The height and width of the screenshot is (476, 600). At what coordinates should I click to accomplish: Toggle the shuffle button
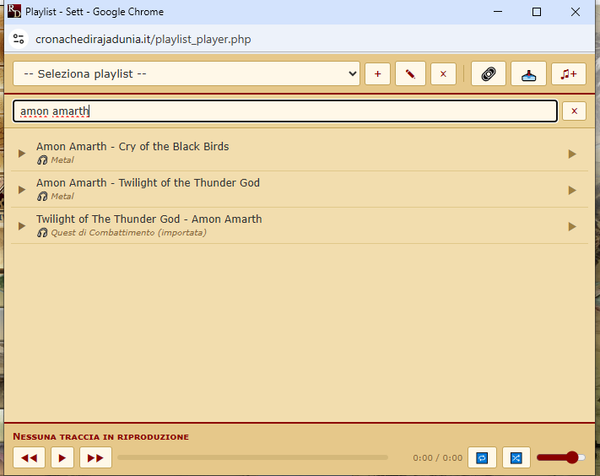(516, 458)
